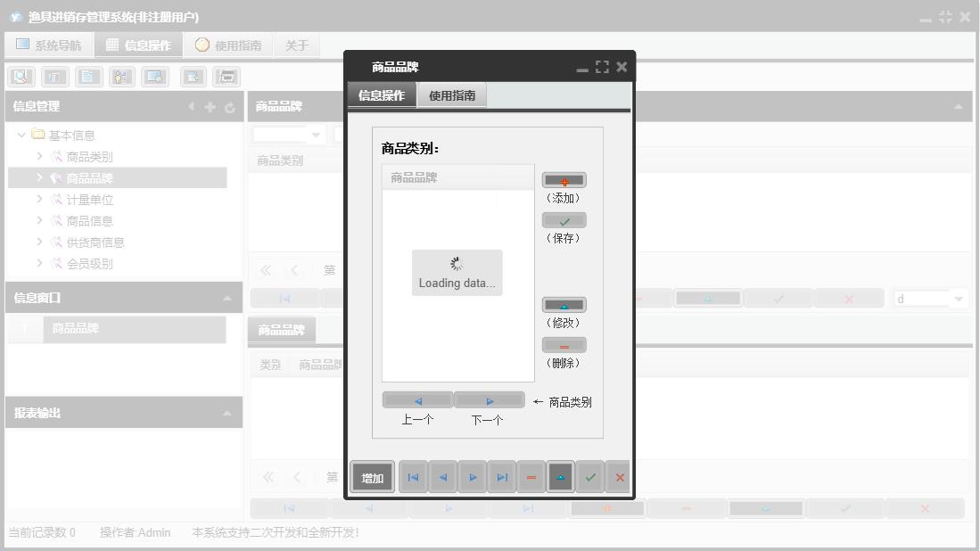Expand the 计量单位 tree node

(39, 200)
